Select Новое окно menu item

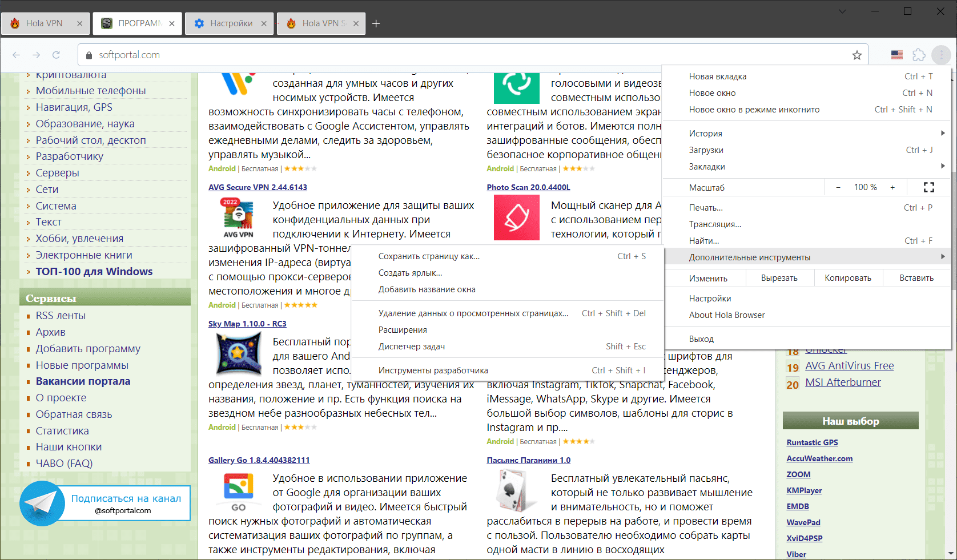(806, 93)
